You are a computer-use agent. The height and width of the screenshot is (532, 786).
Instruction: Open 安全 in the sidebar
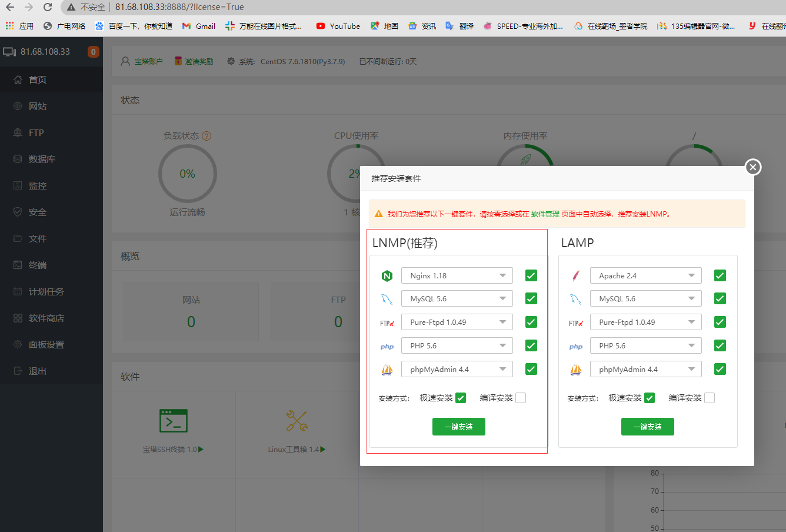(51, 212)
